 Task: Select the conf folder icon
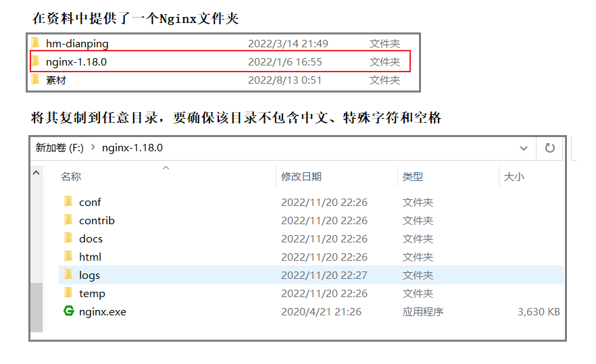[x=68, y=202]
